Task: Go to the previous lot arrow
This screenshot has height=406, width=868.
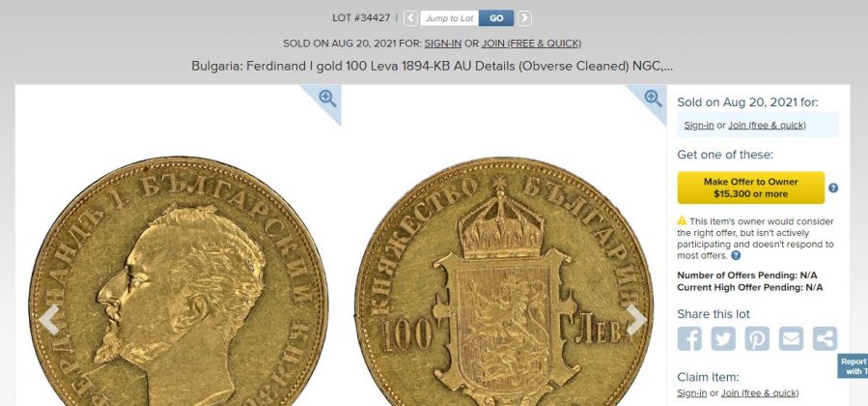Action: pos(410,18)
